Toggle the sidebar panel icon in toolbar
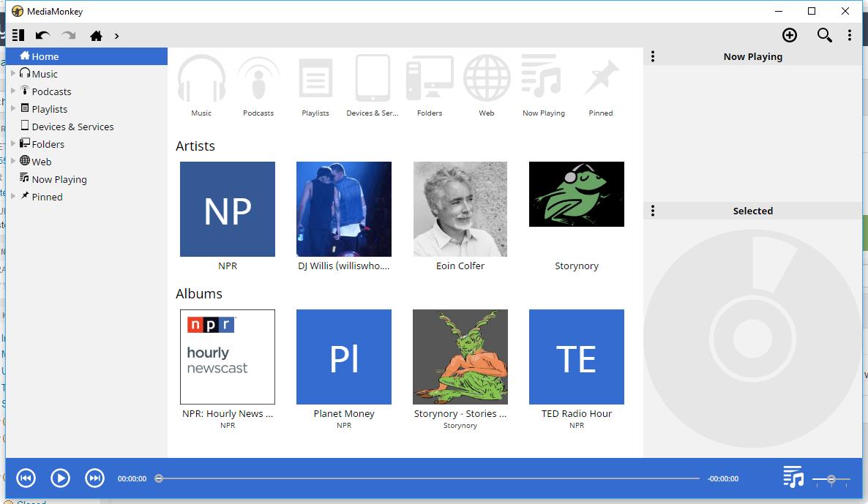 pyautogui.click(x=18, y=35)
